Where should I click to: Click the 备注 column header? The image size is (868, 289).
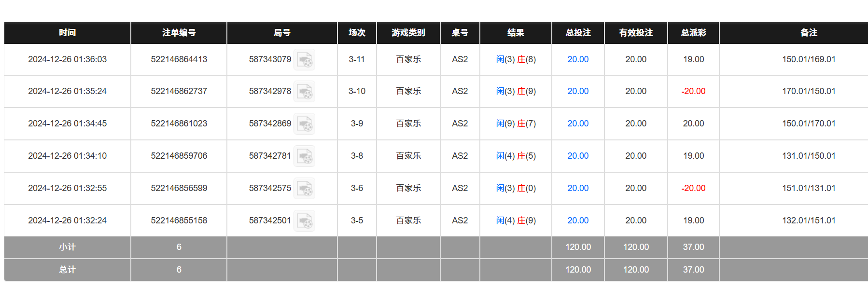click(809, 33)
